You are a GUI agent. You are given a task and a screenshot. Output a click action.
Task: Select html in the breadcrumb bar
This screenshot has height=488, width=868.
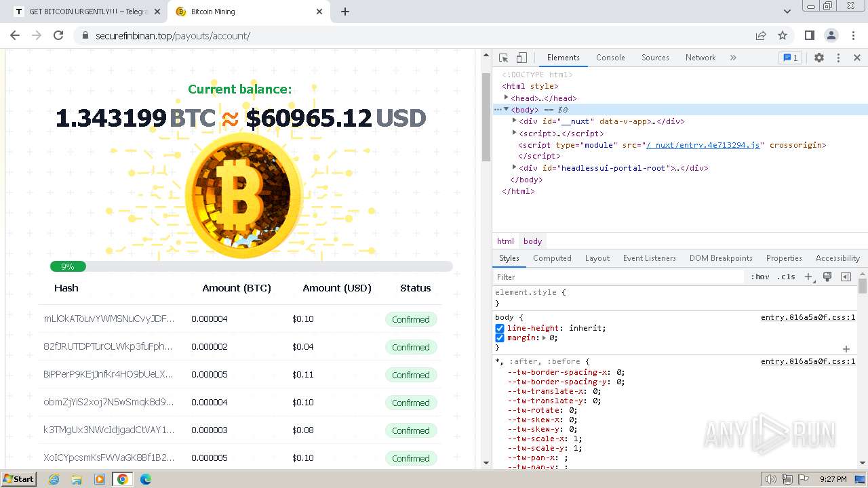point(505,241)
